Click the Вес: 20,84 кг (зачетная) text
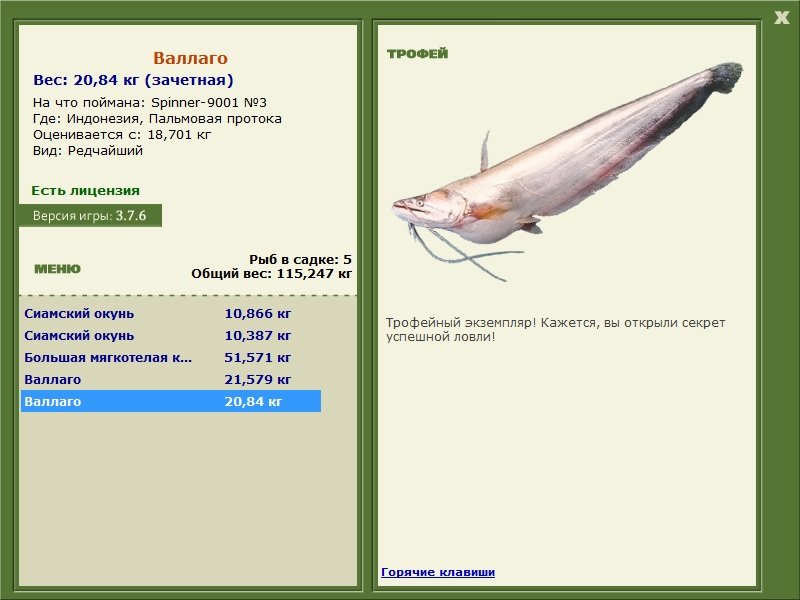The image size is (800, 600). point(133,81)
